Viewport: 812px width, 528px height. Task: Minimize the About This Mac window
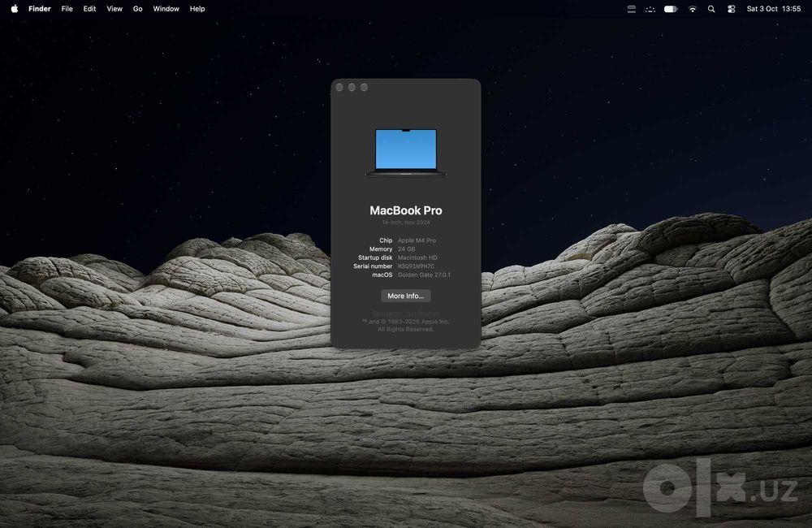click(x=352, y=87)
